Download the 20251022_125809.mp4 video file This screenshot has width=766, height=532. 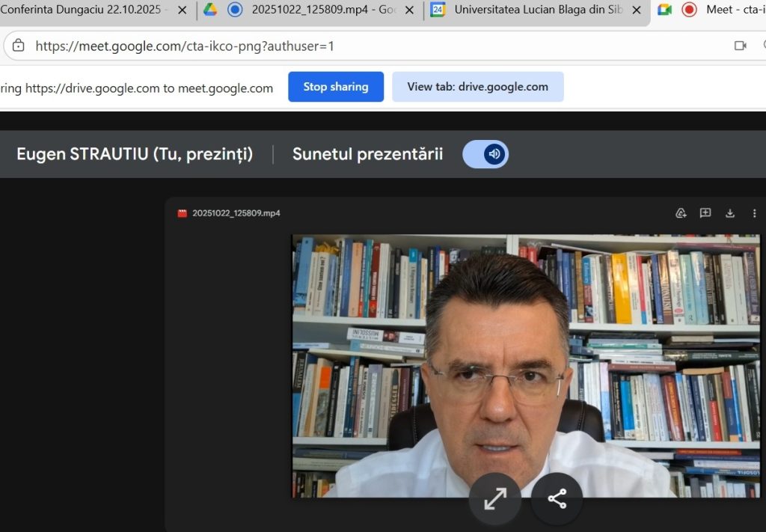pos(730,213)
